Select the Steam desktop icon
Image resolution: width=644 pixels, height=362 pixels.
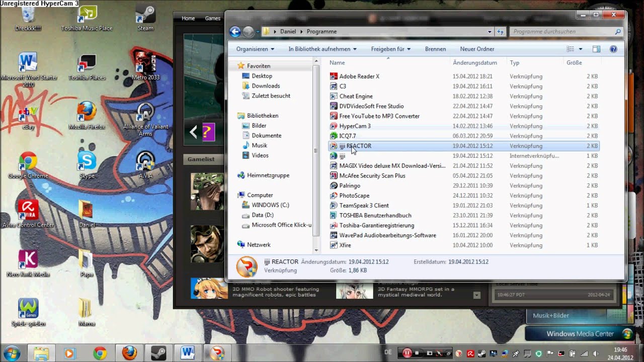pos(145,18)
